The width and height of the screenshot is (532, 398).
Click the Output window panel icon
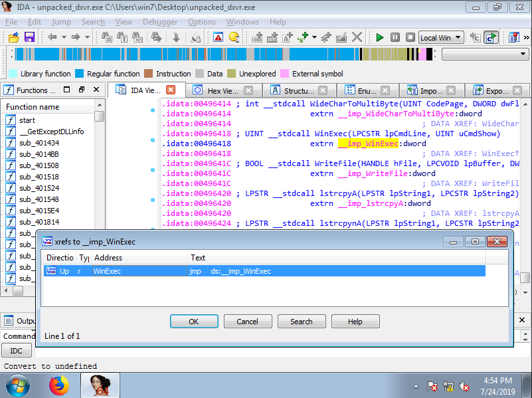pyautogui.click(x=9, y=320)
